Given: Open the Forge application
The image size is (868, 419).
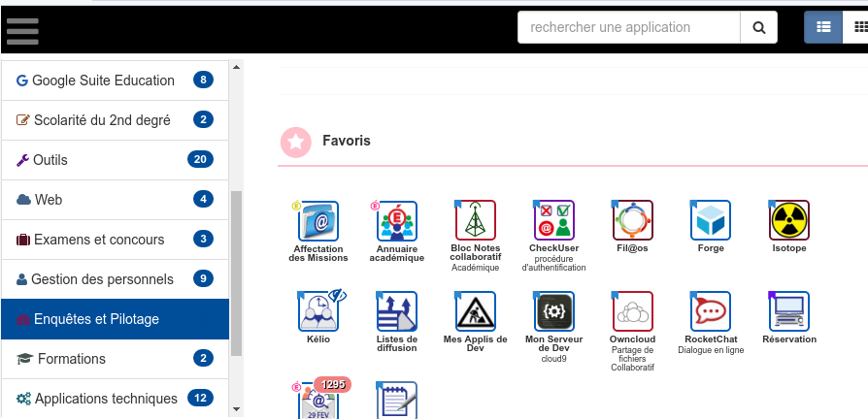Looking at the screenshot, I should click(x=711, y=221).
